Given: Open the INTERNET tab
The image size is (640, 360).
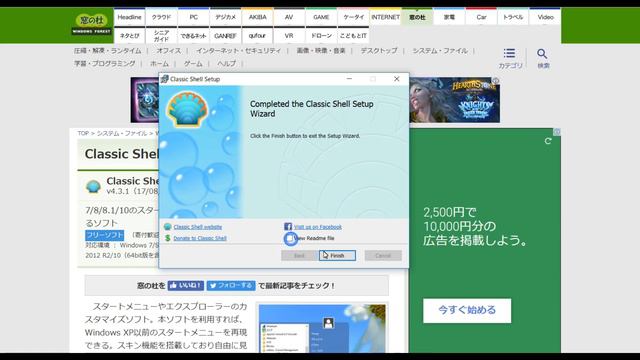Looking at the screenshot, I should 385,17.
